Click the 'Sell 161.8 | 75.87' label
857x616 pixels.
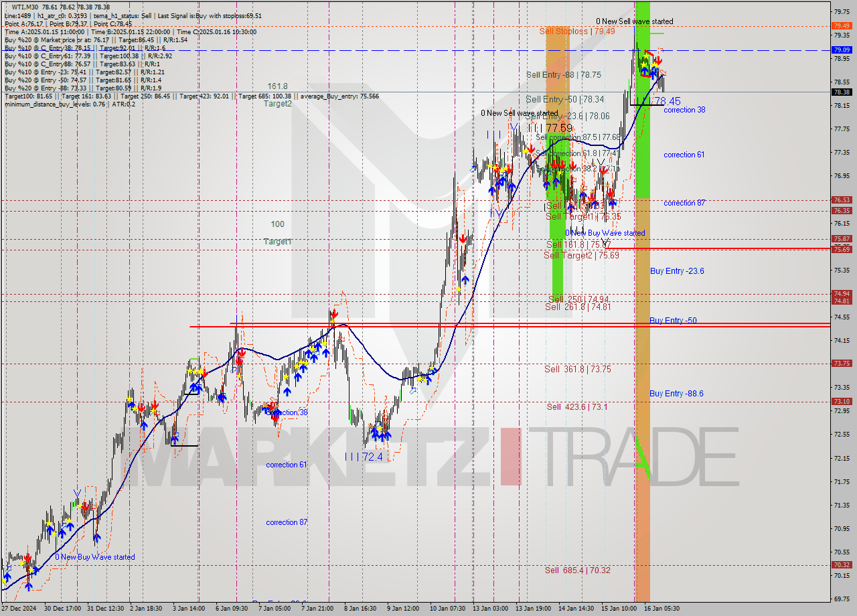click(578, 244)
